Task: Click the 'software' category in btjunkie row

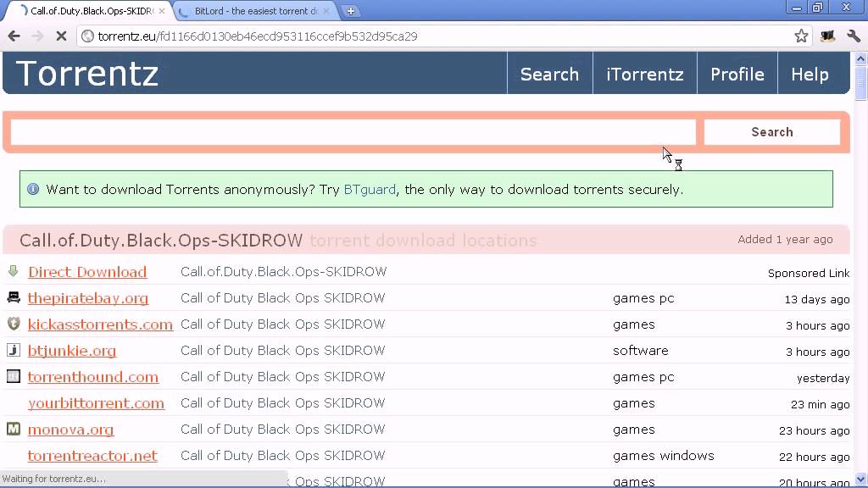Action: point(641,351)
